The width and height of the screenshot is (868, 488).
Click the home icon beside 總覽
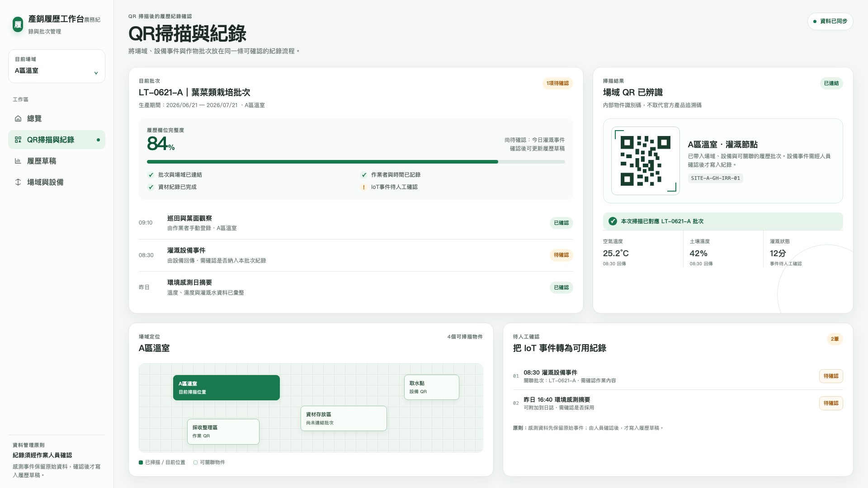point(18,118)
